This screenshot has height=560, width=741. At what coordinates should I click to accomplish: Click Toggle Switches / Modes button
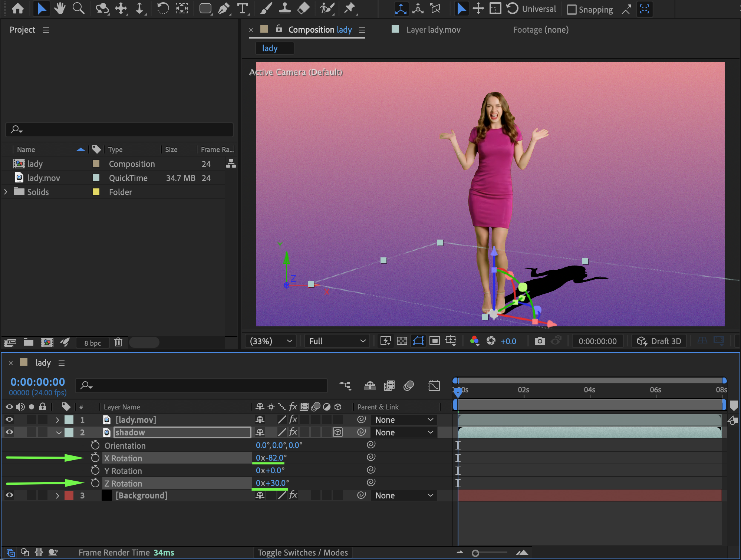[303, 553]
